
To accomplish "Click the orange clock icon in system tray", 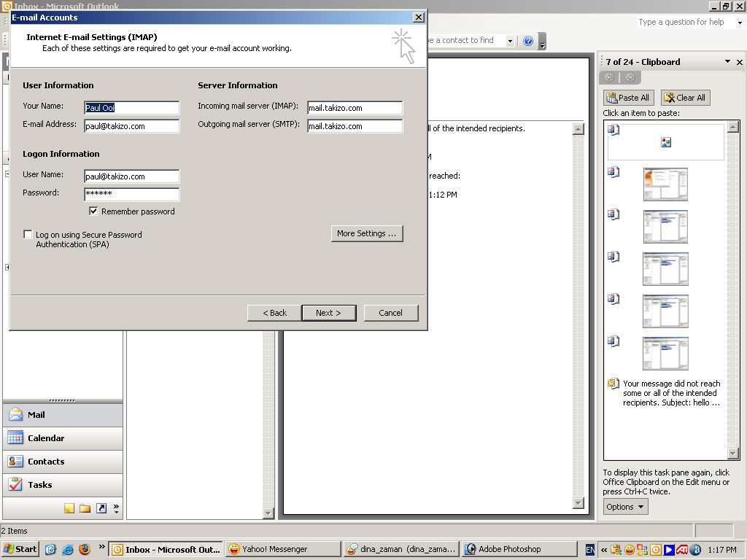I will coord(656,550).
